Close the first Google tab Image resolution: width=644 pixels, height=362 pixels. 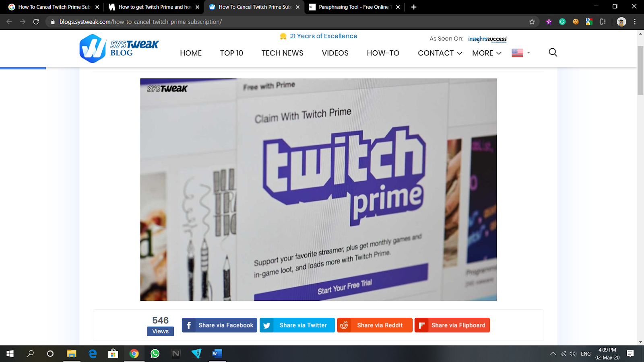pos(97,7)
